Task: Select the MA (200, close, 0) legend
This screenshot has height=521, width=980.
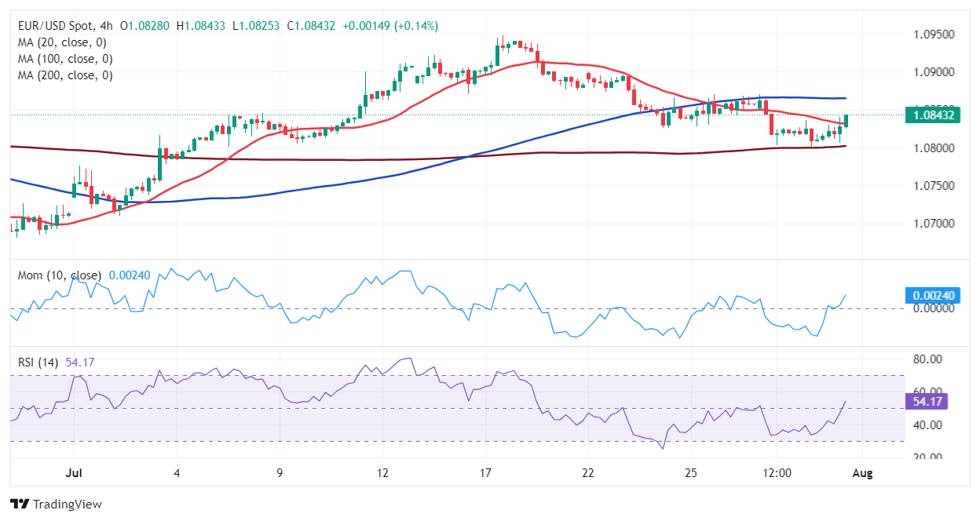Action: click(x=64, y=75)
